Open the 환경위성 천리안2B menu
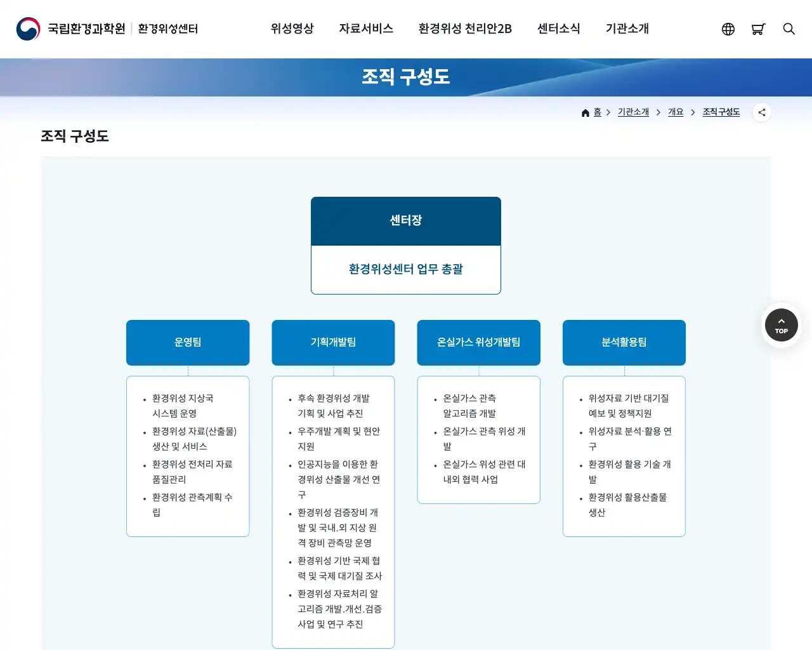812x650 pixels. pyautogui.click(x=465, y=29)
